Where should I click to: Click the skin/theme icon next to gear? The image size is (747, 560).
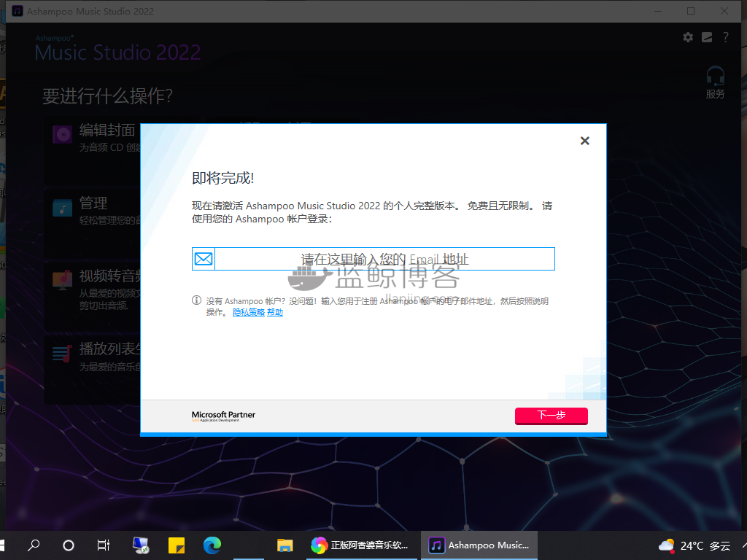click(x=707, y=37)
